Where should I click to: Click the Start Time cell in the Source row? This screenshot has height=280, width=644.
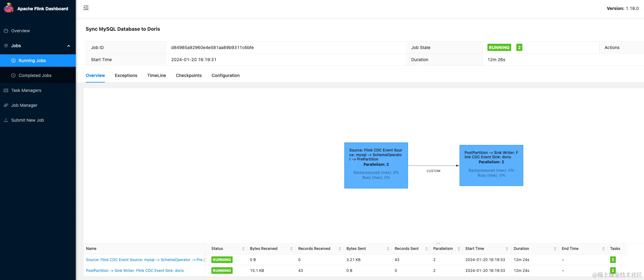pos(485,260)
